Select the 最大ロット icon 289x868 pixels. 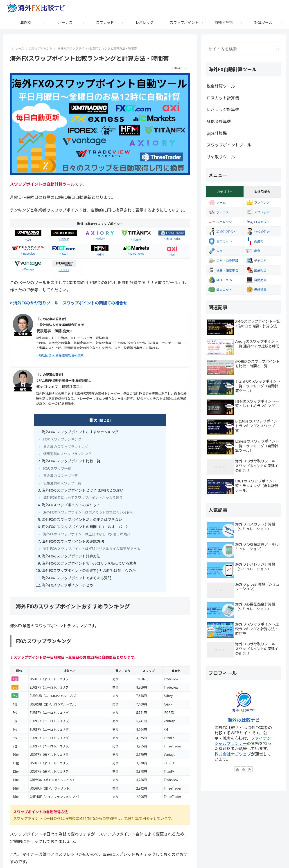click(x=212, y=290)
